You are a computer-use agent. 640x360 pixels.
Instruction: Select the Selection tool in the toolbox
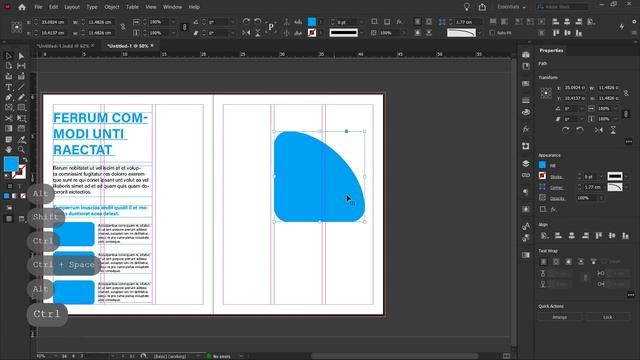tap(8, 56)
